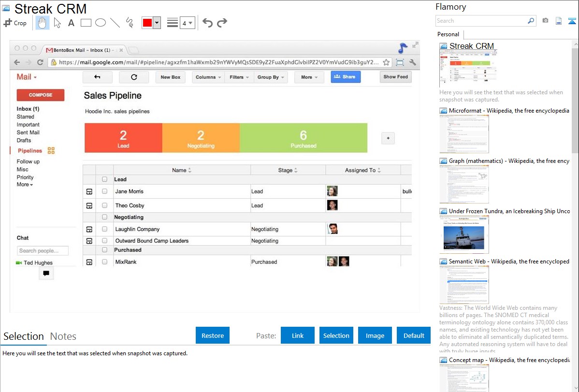Choose the text annotation tool
The height and width of the screenshot is (392, 579).
[x=71, y=23]
